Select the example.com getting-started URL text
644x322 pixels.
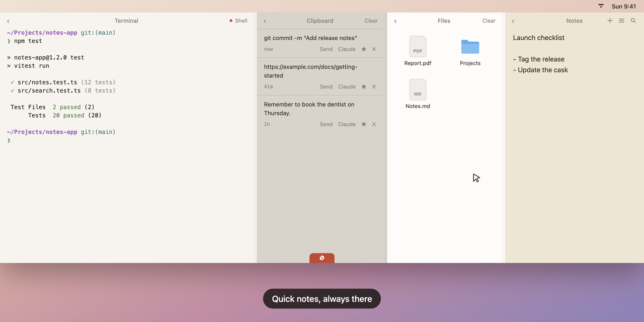(x=310, y=71)
